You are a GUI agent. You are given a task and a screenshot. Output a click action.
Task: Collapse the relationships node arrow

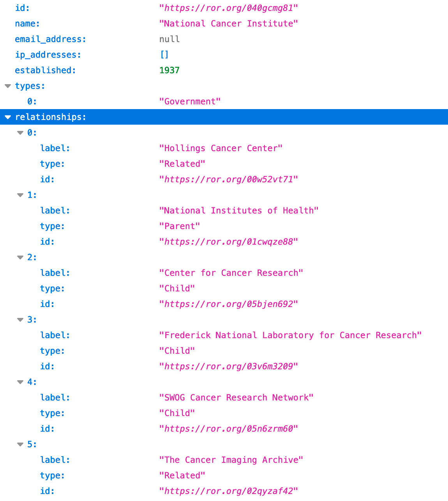(8, 117)
